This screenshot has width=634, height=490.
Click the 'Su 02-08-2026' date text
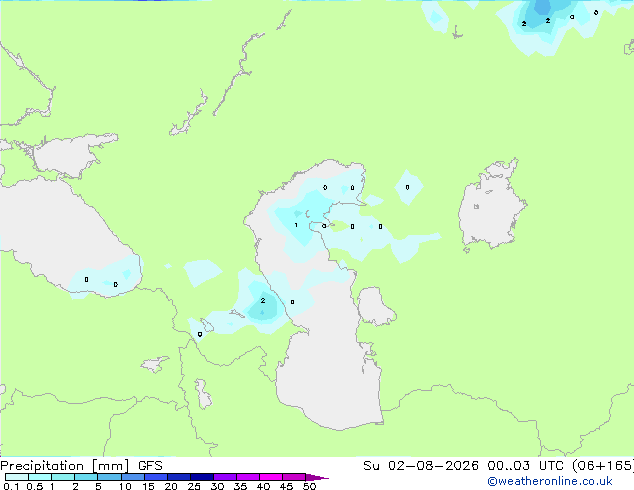click(421, 466)
